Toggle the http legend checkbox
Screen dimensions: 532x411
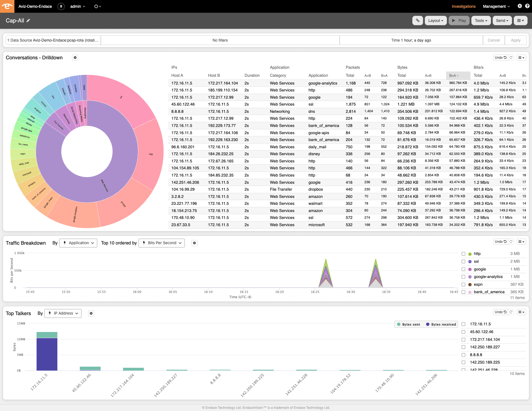tap(463, 254)
